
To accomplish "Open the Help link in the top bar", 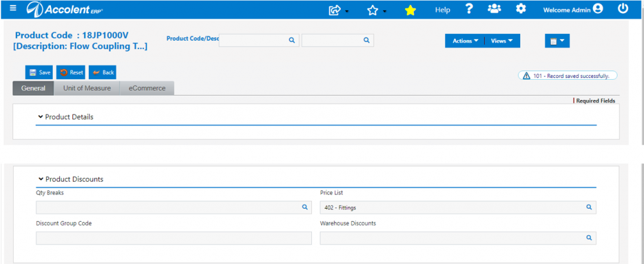I will 442,10.
